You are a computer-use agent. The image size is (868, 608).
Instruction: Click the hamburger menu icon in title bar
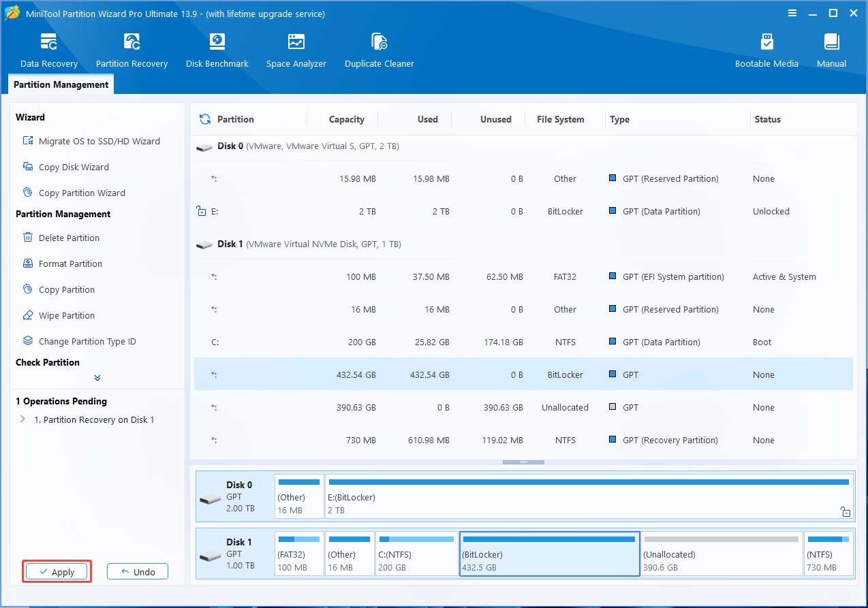click(x=792, y=13)
